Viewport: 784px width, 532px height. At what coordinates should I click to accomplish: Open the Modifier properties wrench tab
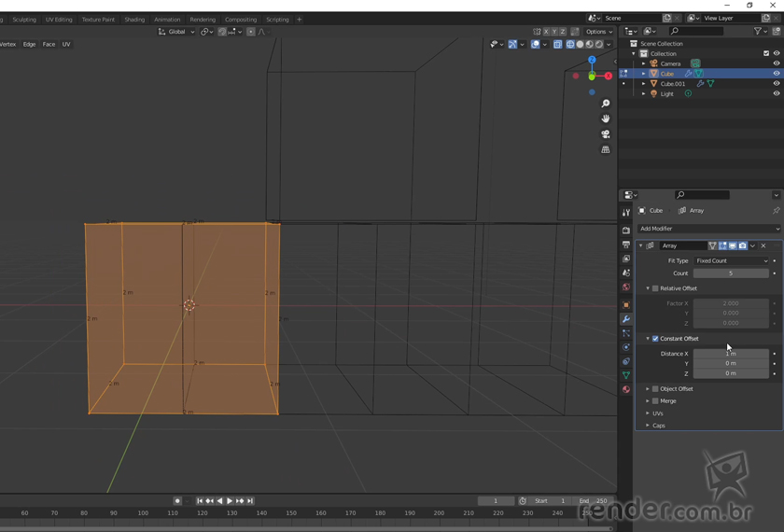pyautogui.click(x=626, y=319)
